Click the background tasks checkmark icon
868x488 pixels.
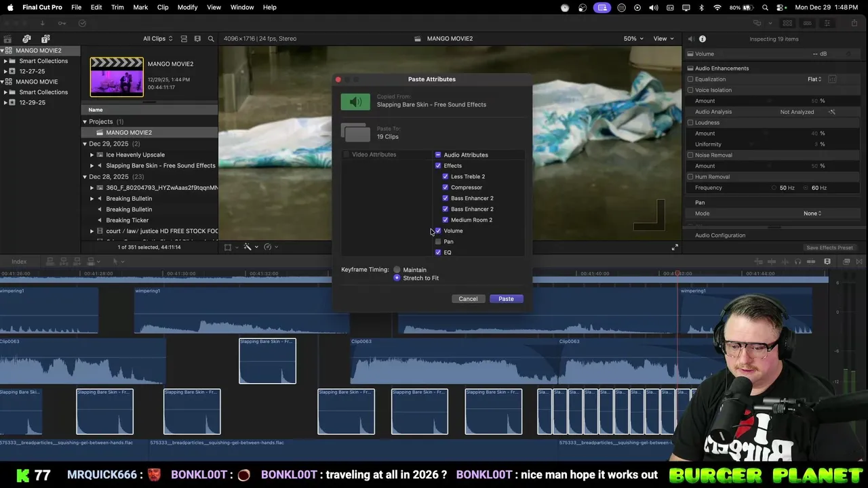(82, 23)
